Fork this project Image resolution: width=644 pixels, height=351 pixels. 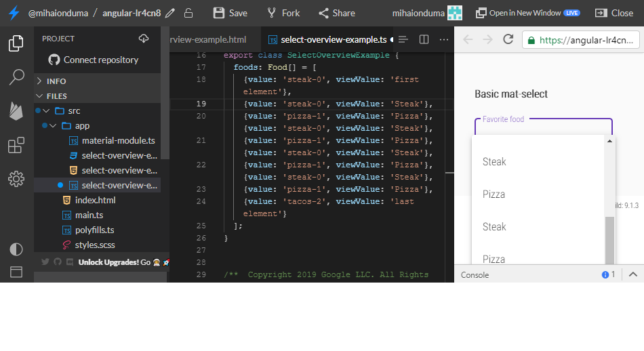click(283, 13)
